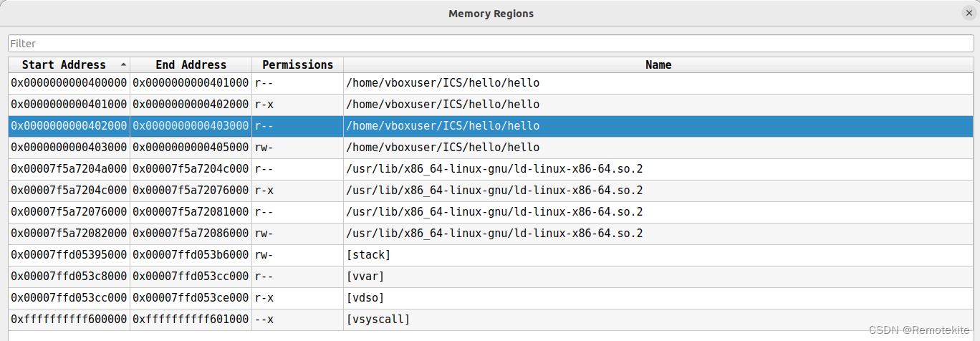Viewport: 980px width, 341px height.
Task: Select start address 0x00007f5a7204c000
Action: (69, 191)
